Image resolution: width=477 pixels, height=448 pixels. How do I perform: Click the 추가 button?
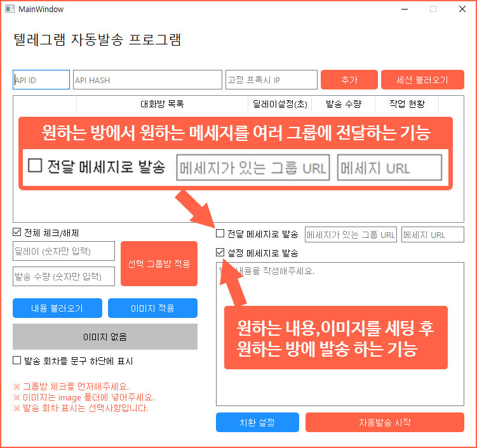pyautogui.click(x=349, y=79)
